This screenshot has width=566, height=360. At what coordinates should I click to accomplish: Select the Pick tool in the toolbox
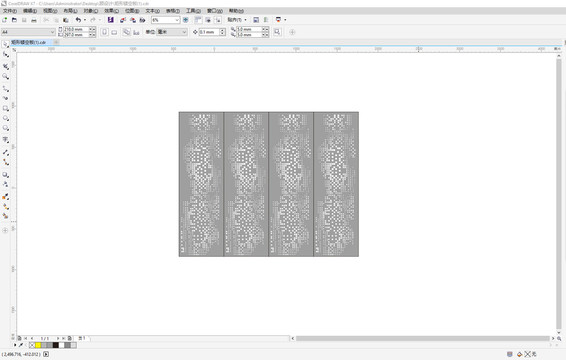coord(5,44)
